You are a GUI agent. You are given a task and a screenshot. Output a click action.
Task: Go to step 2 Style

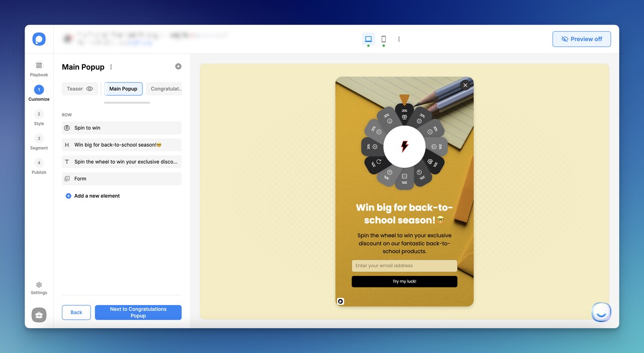pos(39,117)
